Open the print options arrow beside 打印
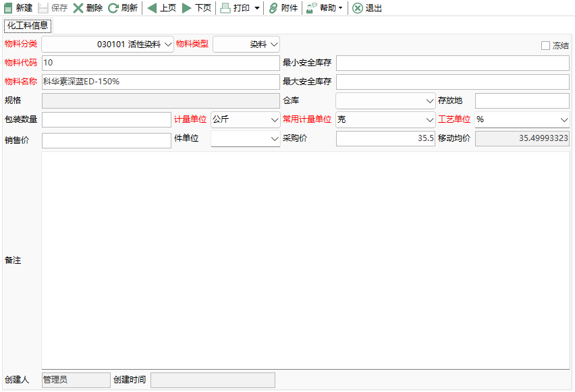Image resolution: width=575 pixels, height=392 pixels. coord(255,8)
